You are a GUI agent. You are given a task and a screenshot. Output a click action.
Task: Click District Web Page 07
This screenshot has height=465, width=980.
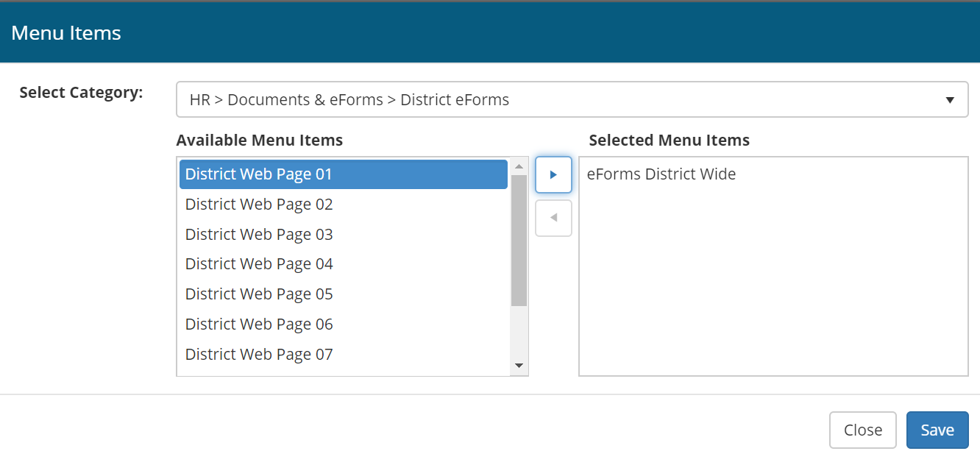[x=259, y=355]
